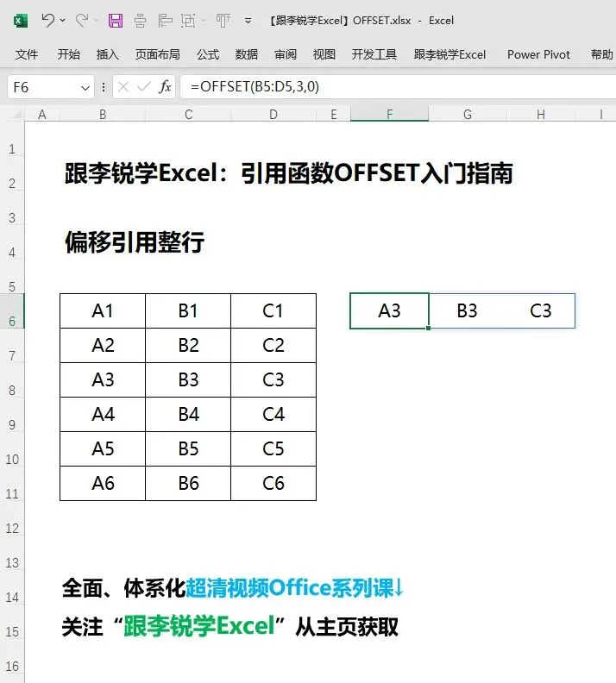Click the Name Box showing F6

[43, 87]
